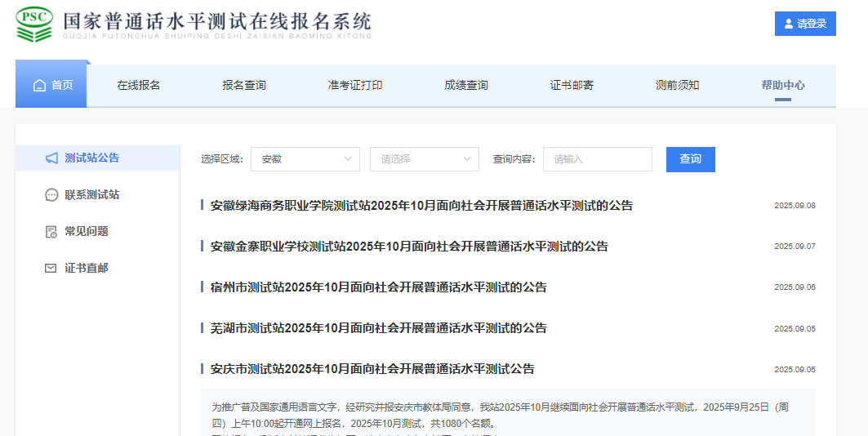This screenshot has height=436, width=868.
Task: Focus the 查询内容 text input field
Action: pos(597,159)
